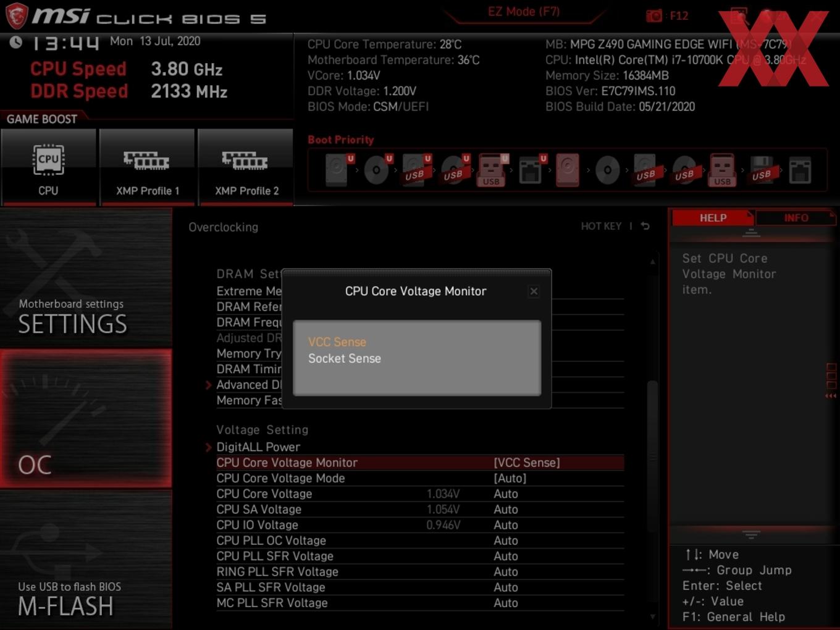The width and height of the screenshot is (840, 630).
Task: Select the CPU SA Voltage Auto field
Action: point(506,510)
